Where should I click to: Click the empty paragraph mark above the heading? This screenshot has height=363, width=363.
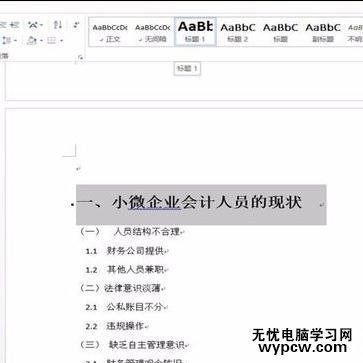click(x=78, y=169)
